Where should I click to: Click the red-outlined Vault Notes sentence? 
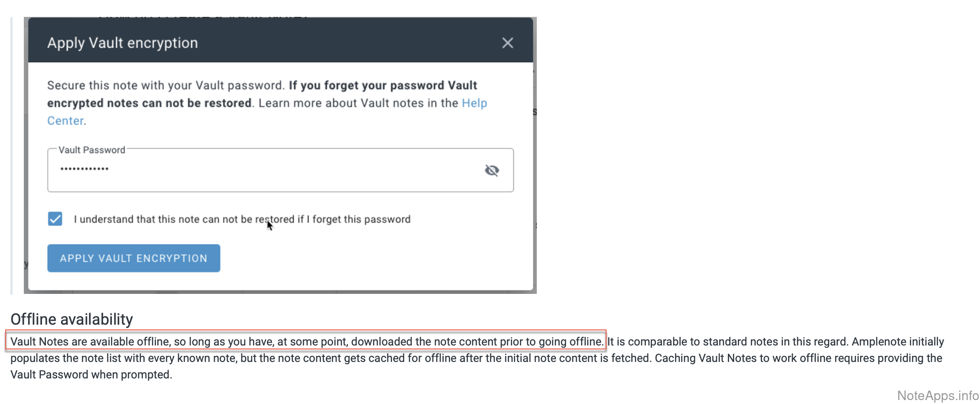coord(305,342)
